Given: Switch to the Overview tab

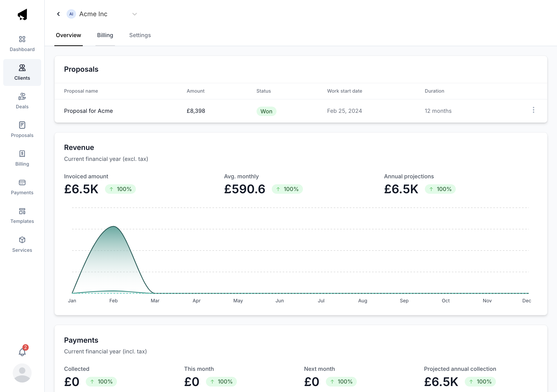Looking at the screenshot, I should [68, 35].
